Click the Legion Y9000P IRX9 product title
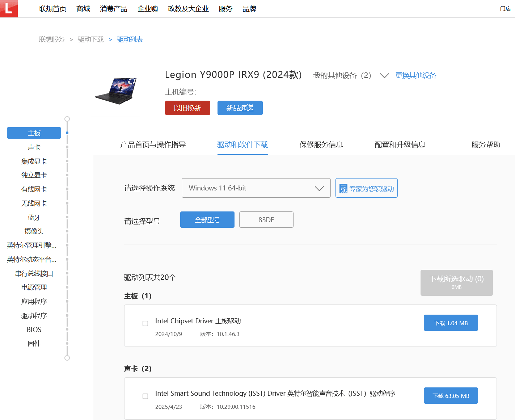This screenshot has width=515, height=420. pos(233,75)
